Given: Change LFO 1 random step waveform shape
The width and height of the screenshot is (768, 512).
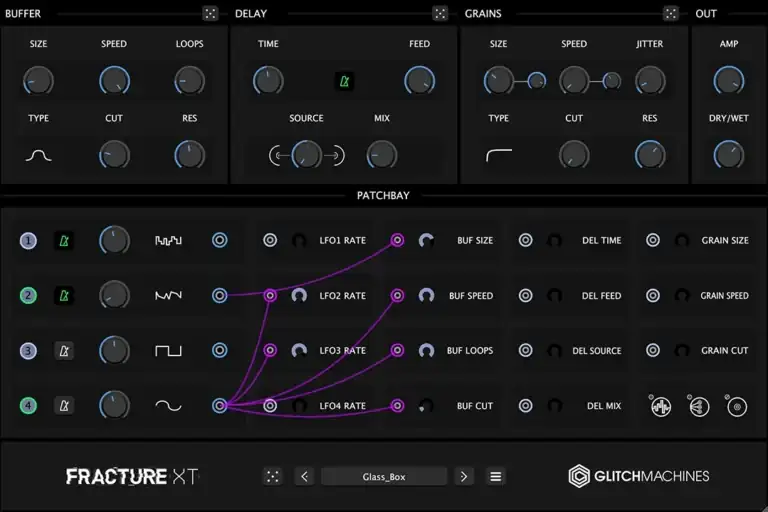Looking at the screenshot, I should [x=168, y=241].
